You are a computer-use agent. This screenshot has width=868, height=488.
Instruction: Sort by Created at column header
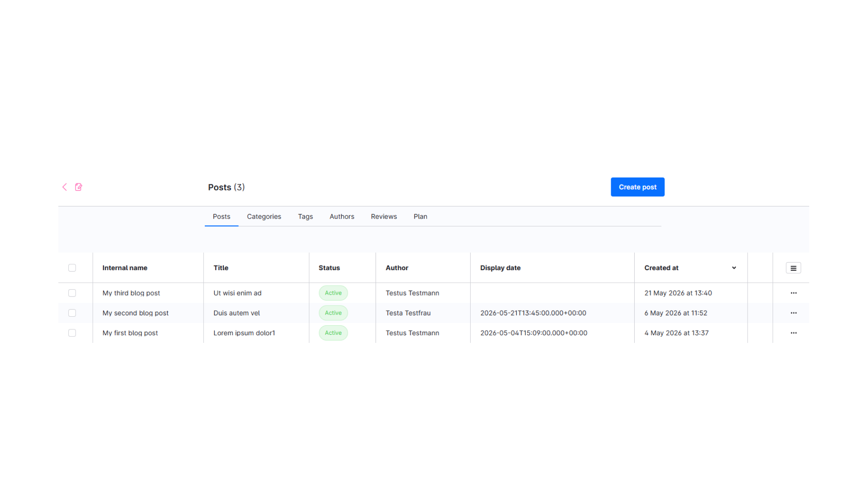click(x=661, y=268)
